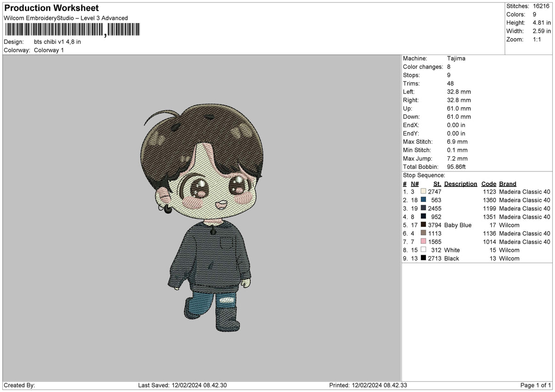The width and height of the screenshot is (555, 392).
Task: Click the Colorway 1 label
Action: point(49,50)
